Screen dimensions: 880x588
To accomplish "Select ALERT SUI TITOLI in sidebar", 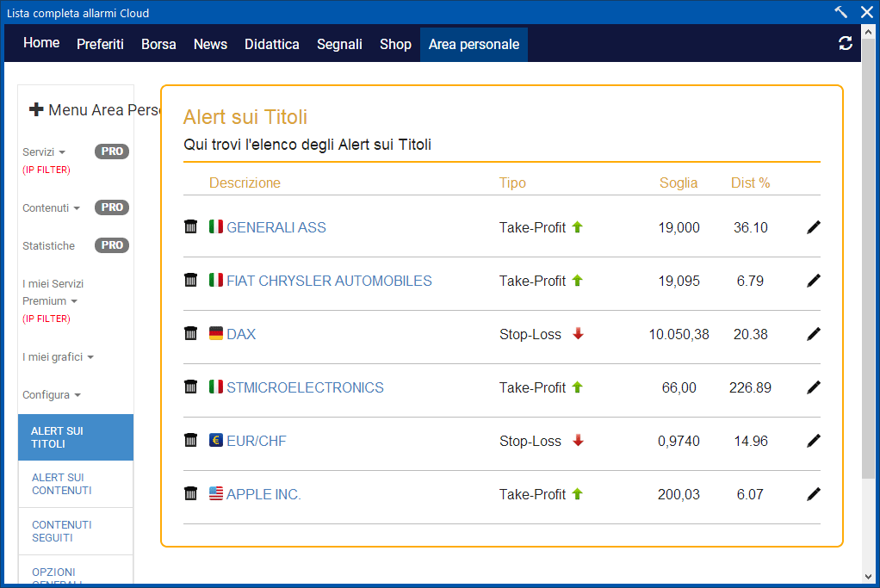I will (76, 437).
